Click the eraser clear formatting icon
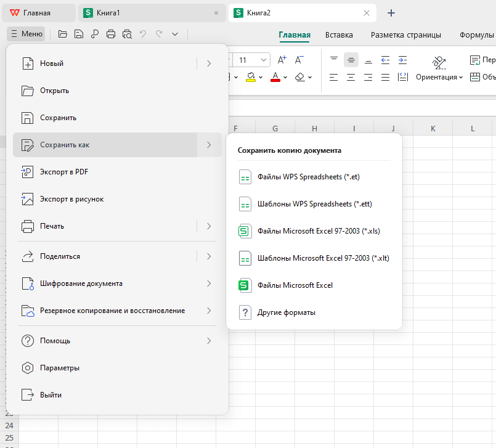The image size is (496, 448). 299,77
